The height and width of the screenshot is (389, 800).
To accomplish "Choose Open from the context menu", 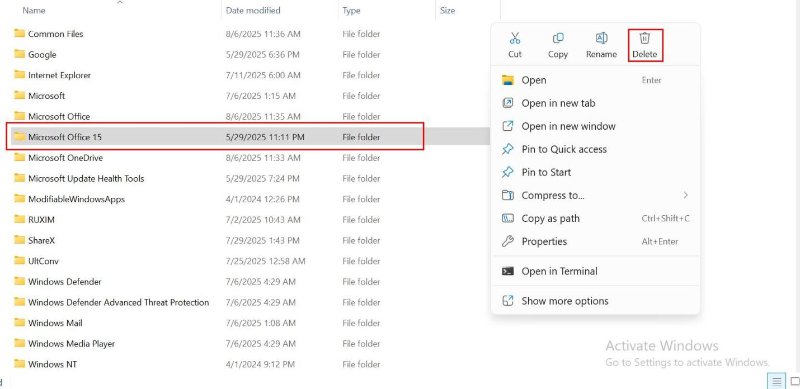I will click(x=595, y=80).
